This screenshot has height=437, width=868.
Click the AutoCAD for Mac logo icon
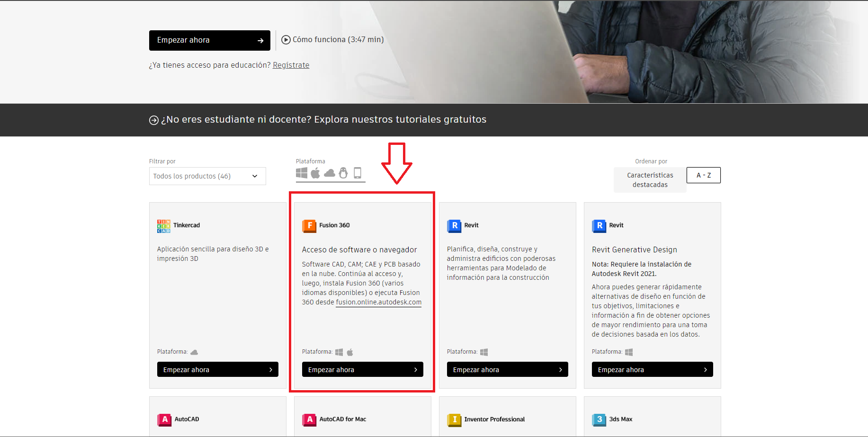coord(309,419)
